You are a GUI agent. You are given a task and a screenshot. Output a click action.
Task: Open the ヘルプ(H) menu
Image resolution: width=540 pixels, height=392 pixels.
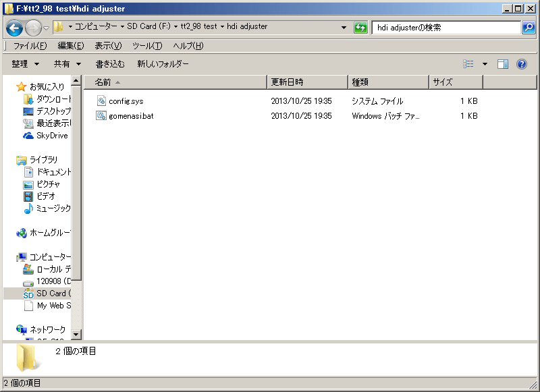point(188,46)
